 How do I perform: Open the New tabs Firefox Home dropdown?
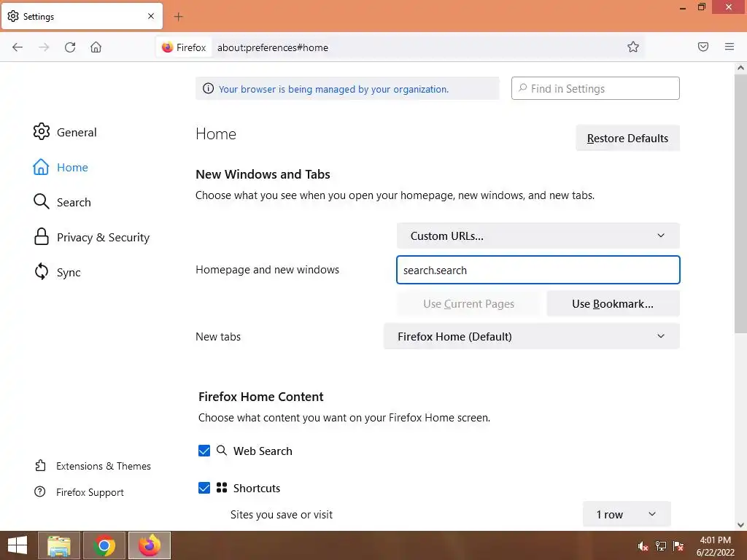(531, 336)
